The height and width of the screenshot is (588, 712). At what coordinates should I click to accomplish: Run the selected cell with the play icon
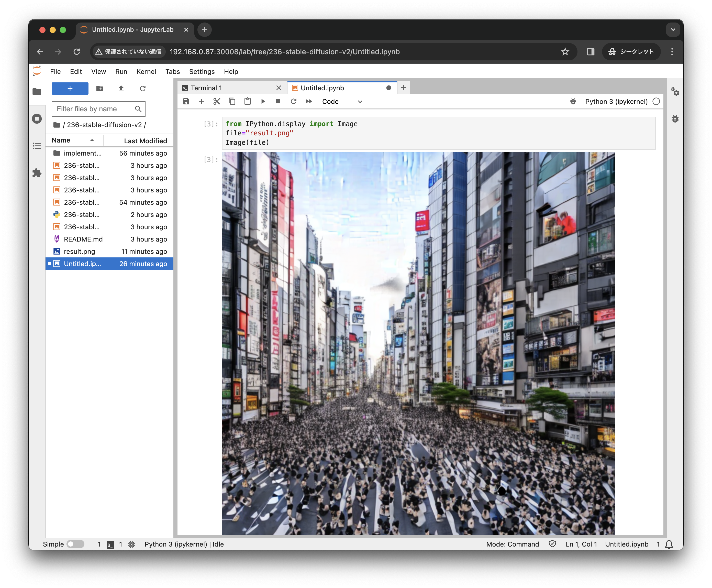click(263, 101)
